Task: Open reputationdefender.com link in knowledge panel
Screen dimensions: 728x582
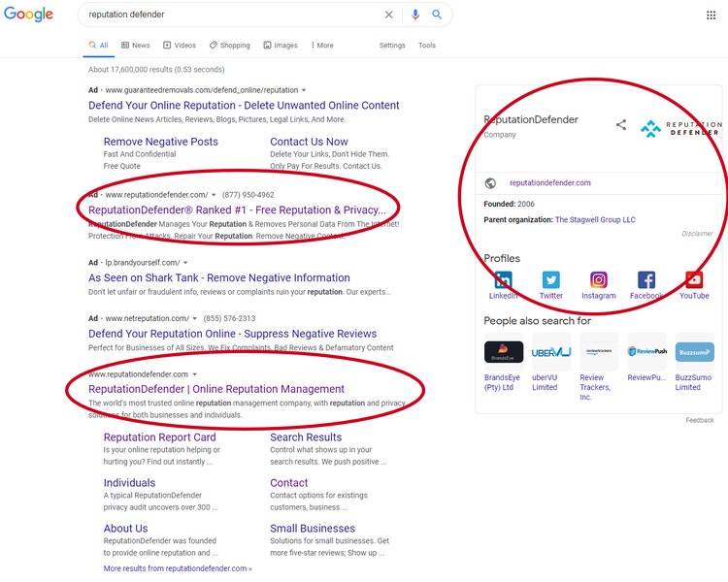Action: (x=550, y=183)
